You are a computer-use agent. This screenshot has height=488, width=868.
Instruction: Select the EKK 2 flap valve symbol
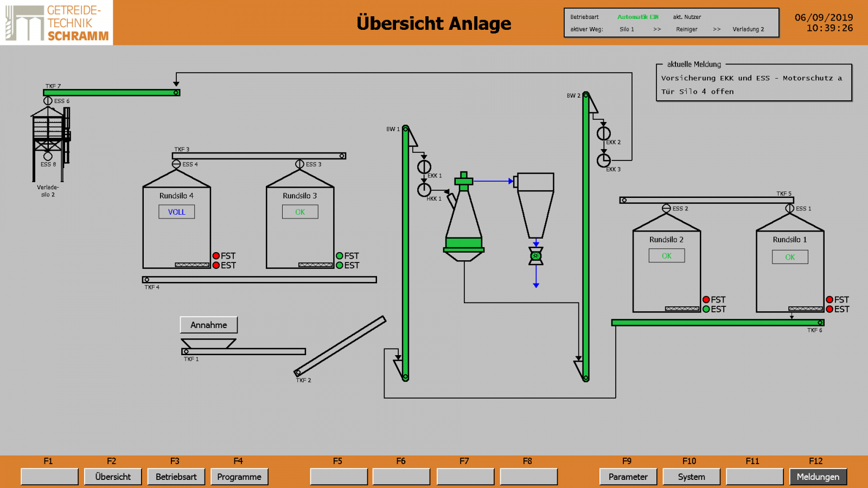(x=604, y=133)
